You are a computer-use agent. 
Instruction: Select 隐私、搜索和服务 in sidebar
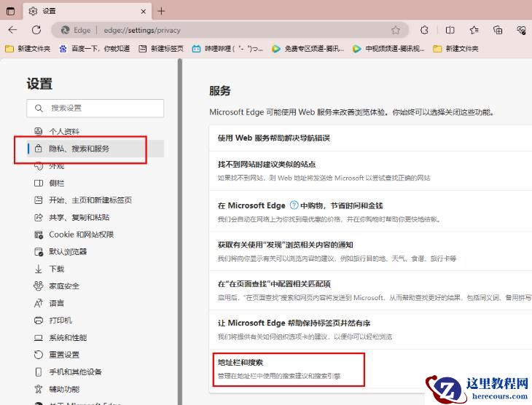click(x=95, y=149)
